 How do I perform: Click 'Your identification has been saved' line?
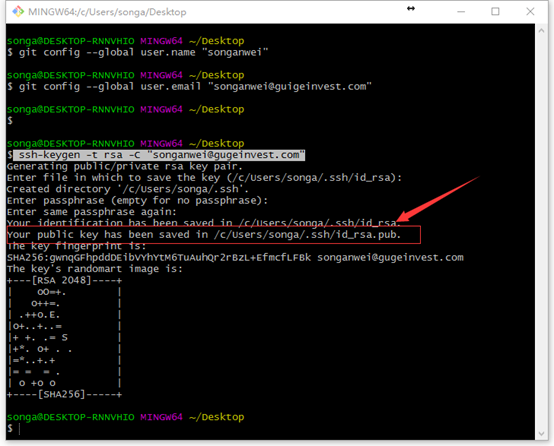pyautogui.click(x=204, y=222)
